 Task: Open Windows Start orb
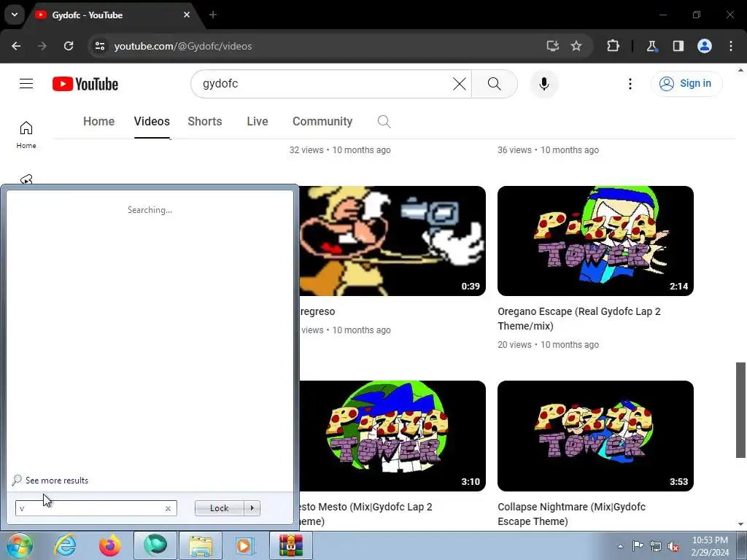tap(19, 545)
